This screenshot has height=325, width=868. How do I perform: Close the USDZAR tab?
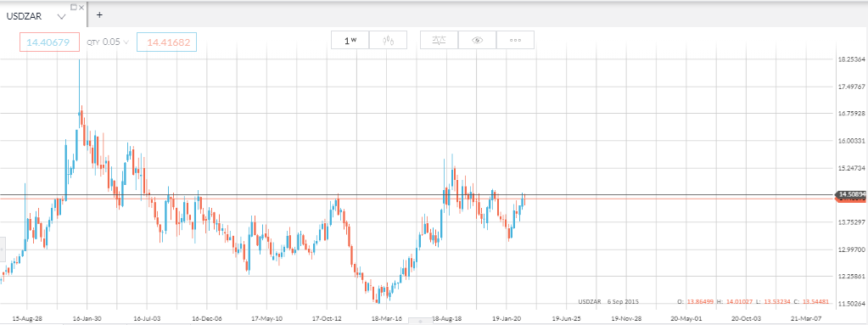tap(82, 7)
